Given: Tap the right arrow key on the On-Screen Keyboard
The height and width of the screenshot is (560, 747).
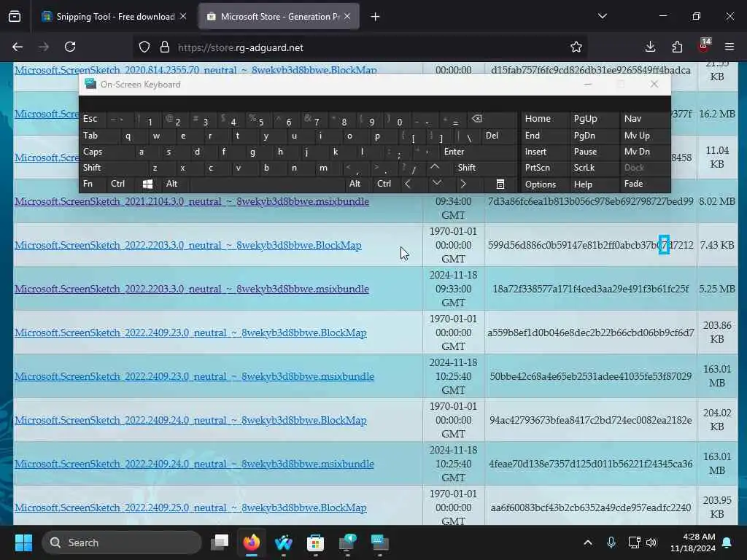Looking at the screenshot, I should (463, 184).
